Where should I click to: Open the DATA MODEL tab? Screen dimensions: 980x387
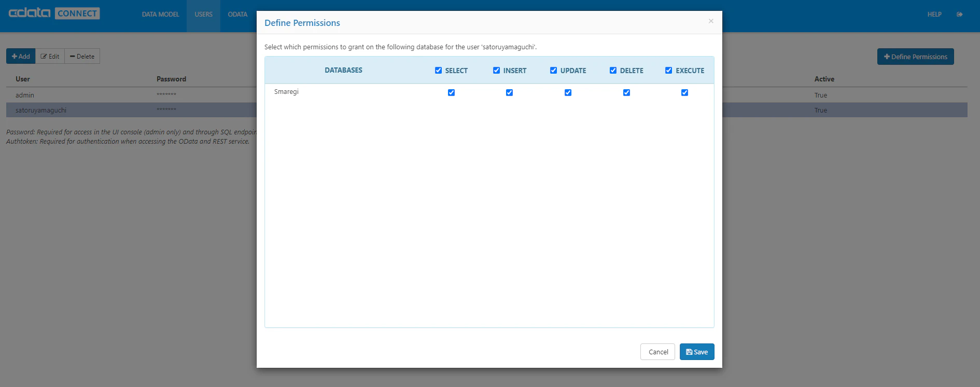pyautogui.click(x=160, y=15)
